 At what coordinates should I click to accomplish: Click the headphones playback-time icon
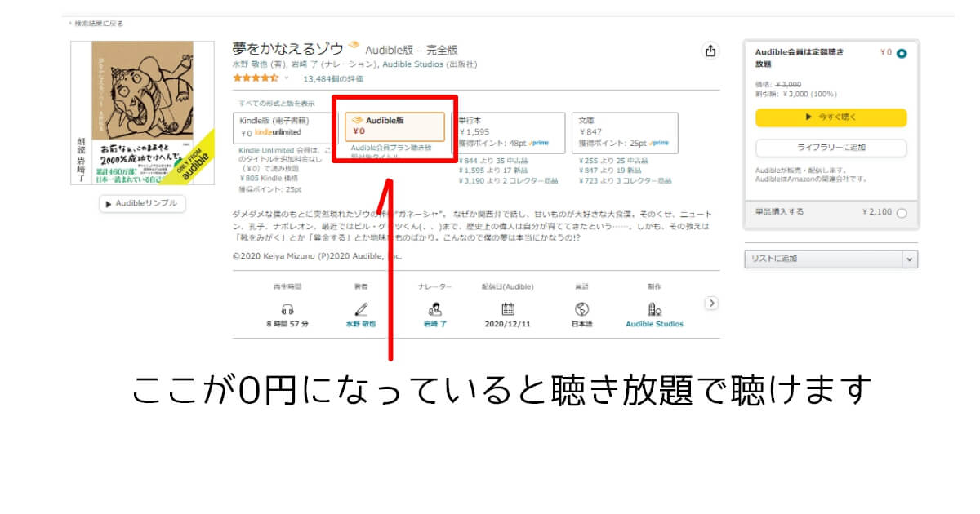pyautogui.click(x=287, y=309)
